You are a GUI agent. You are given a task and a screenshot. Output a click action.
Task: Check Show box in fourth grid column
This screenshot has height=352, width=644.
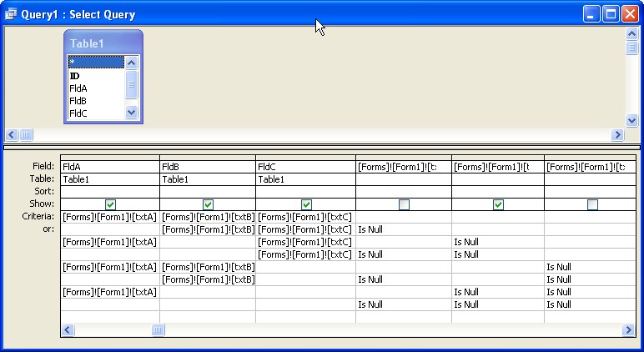click(x=404, y=204)
